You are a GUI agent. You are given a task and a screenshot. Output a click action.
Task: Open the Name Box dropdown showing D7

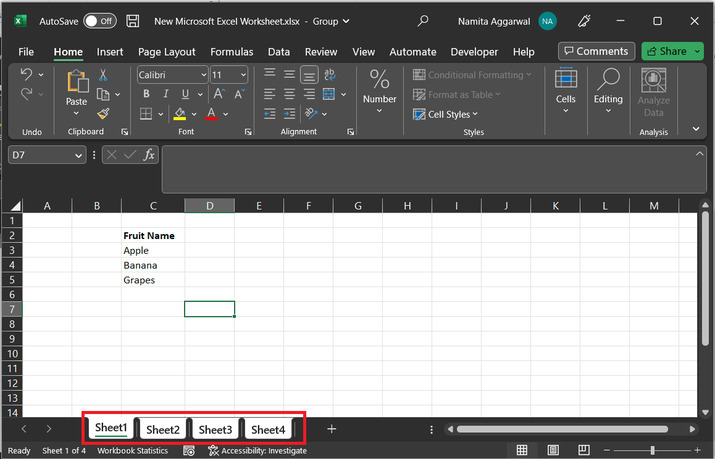tap(79, 155)
